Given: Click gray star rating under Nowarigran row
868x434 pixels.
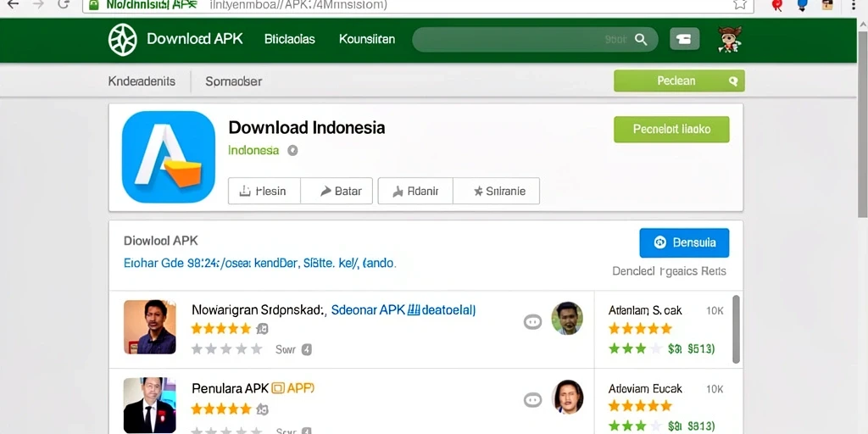Looking at the screenshot, I should (x=226, y=349).
